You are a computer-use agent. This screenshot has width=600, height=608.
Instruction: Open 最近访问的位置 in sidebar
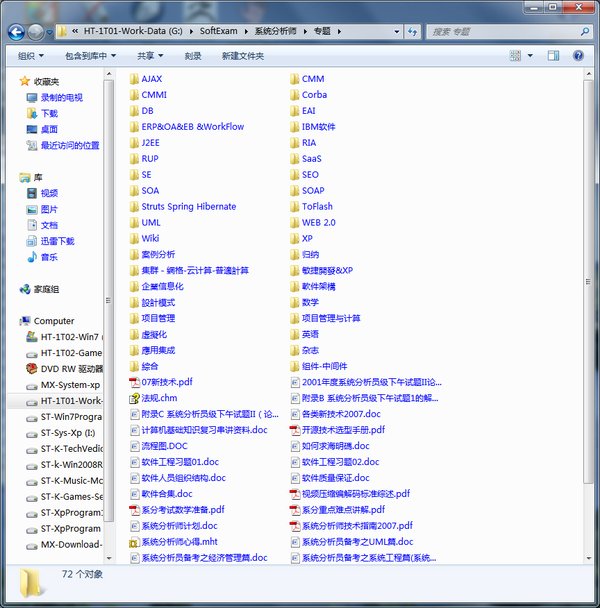63,145
